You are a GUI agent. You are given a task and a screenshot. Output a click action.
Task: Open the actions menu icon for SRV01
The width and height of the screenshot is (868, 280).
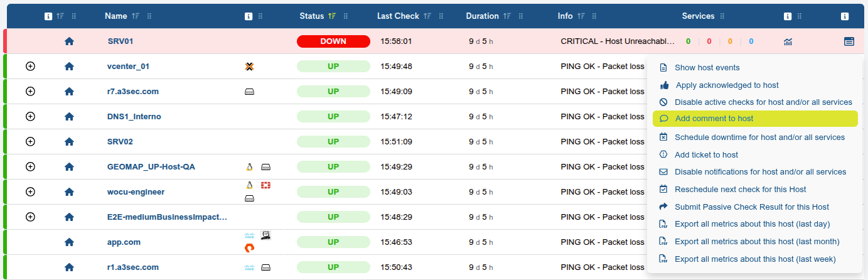(x=849, y=41)
